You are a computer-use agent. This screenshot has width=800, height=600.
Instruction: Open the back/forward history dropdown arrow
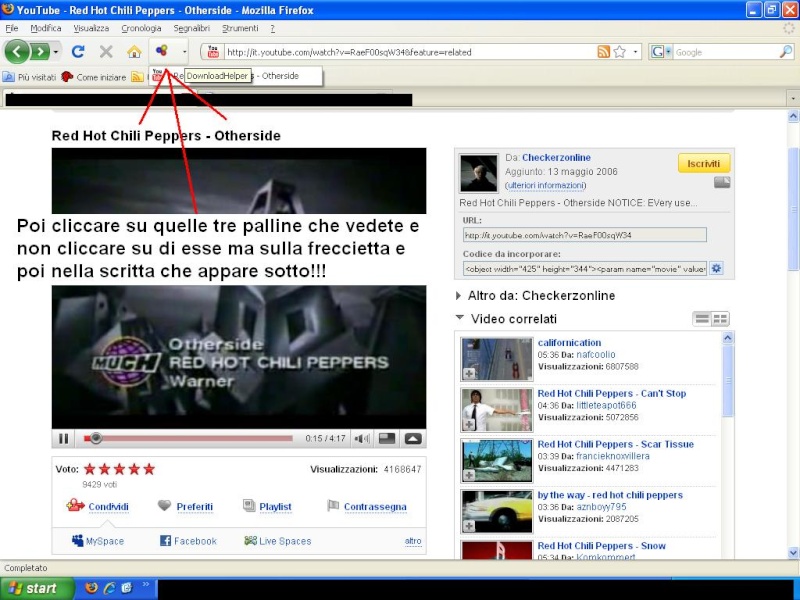tap(56, 52)
